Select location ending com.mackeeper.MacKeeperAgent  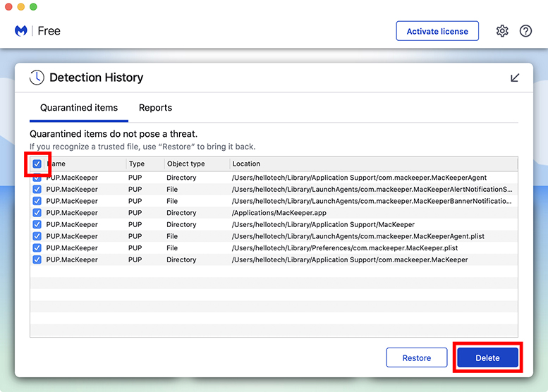pos(359,178)
